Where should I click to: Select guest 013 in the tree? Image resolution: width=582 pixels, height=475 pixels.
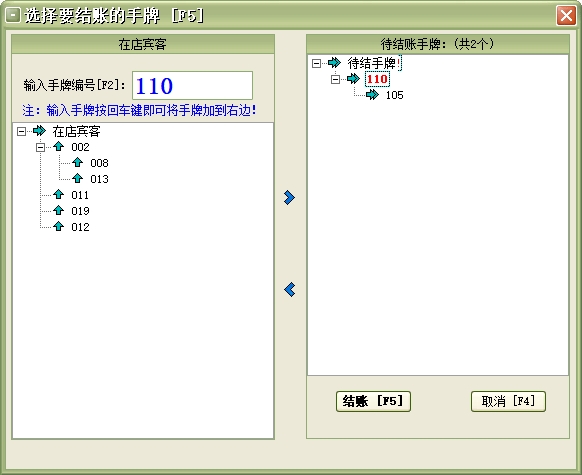(99, 179)
